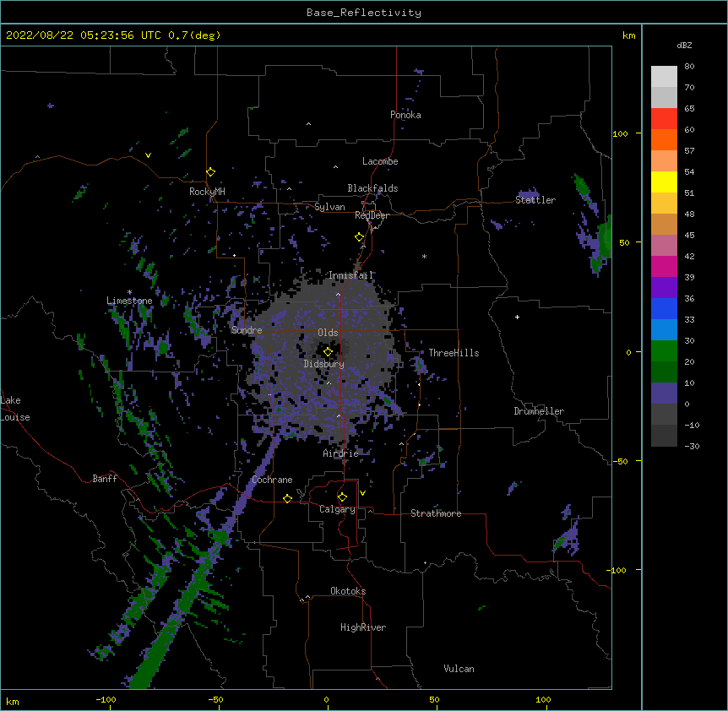Select the green 30-20 dBZ legend swatch
Screen dimensions: 728x711
[664, 351]
